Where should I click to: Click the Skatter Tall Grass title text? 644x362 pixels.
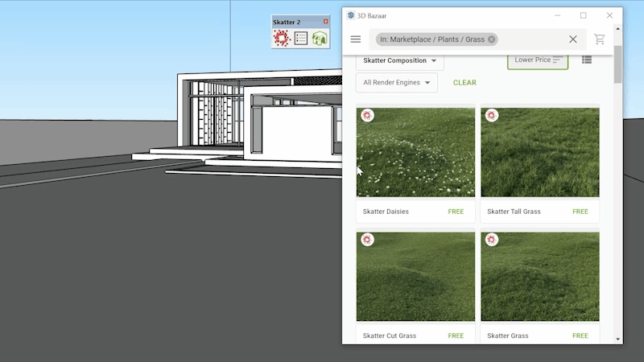(514, 212)
